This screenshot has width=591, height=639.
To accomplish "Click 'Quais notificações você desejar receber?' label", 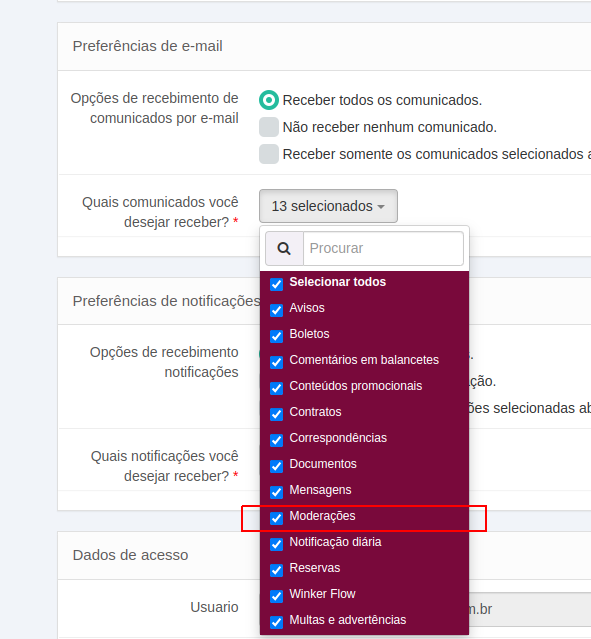I will pyautogui.click(x=165, y=466).
